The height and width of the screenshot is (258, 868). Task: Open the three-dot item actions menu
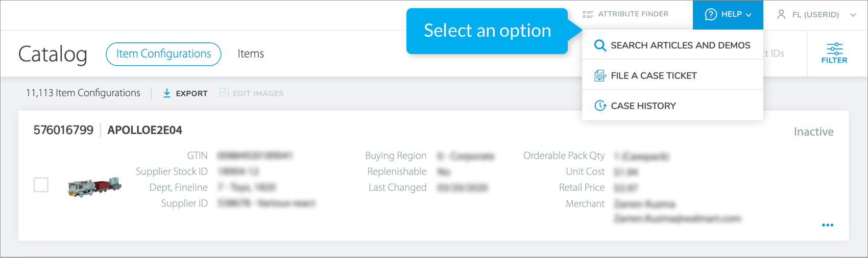click(x=828, y=225)
